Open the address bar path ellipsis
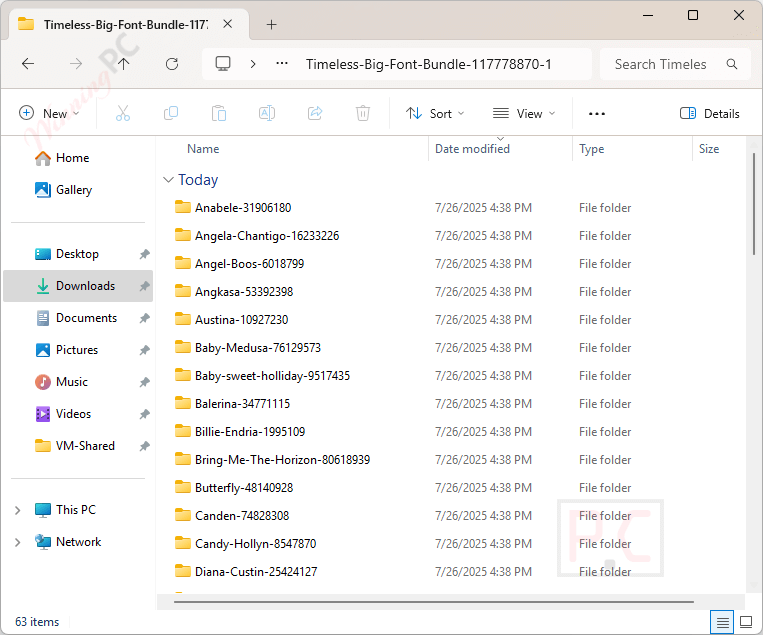The width and height of the screenshot is (763, 635). pyautogui.click(x=282, y=63)
